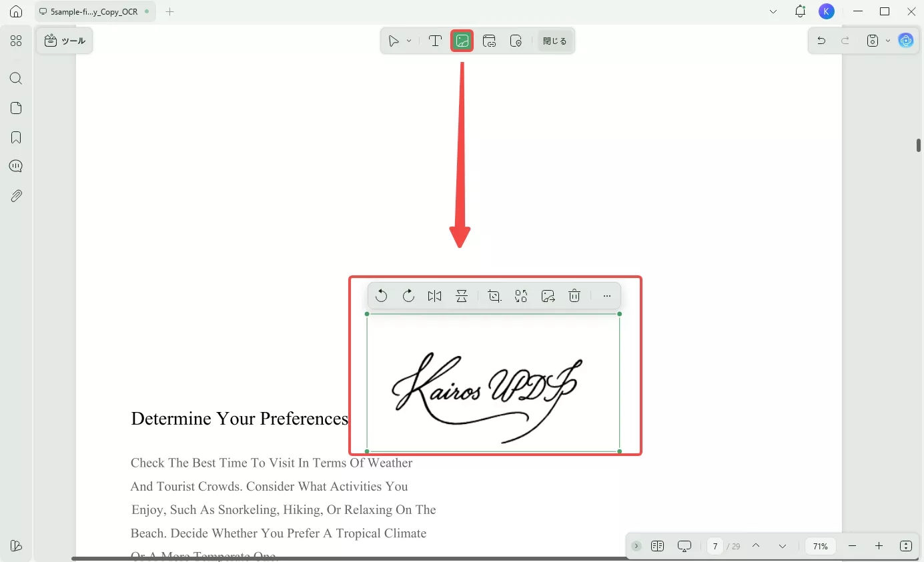The height and width of the screenshot is (562, 924).
Task: Go to the previous page
Action: tap(756, 546)
